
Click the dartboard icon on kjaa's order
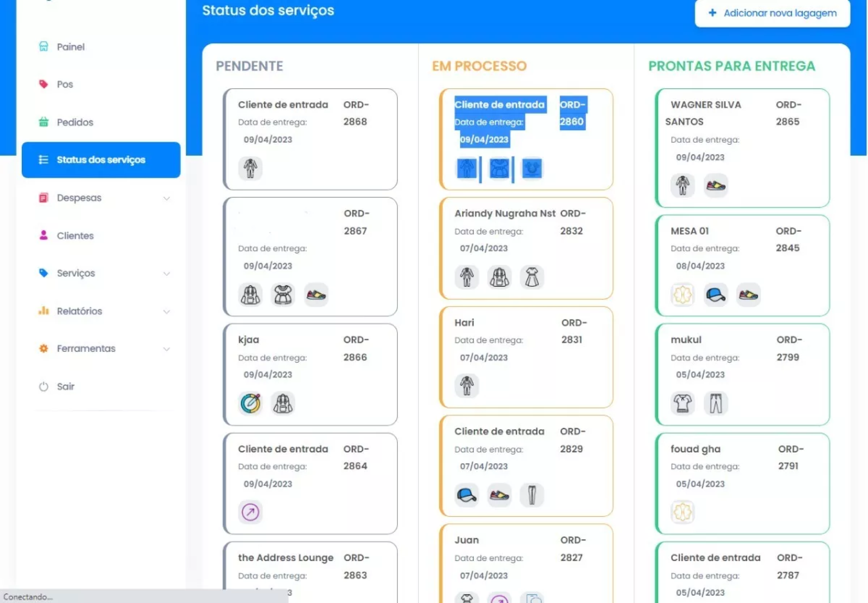pyautogui.click(x=250, y=403)
